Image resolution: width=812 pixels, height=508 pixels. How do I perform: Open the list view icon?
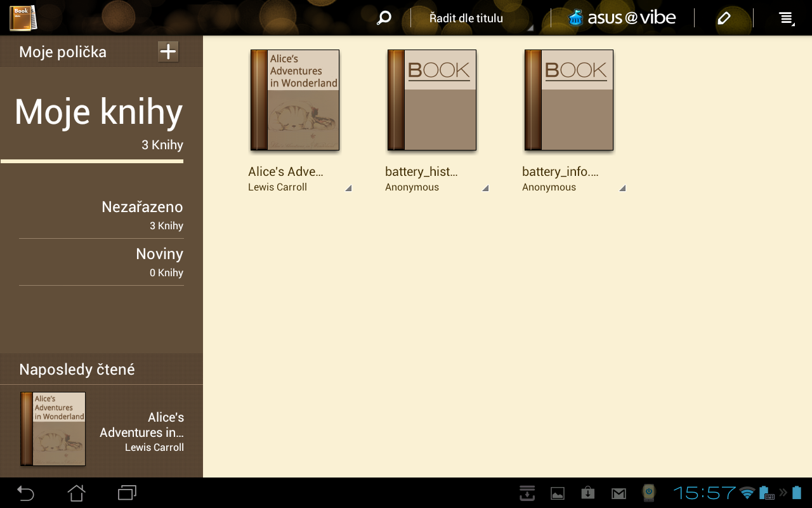(785, 17)
